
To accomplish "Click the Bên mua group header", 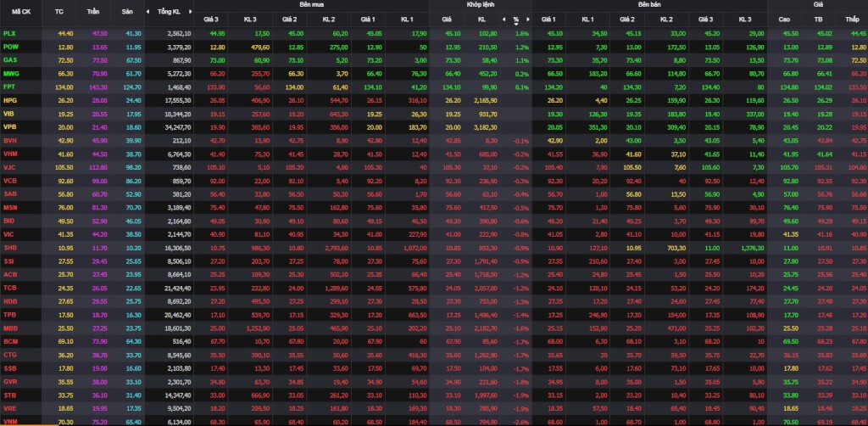I will point(312,4).
